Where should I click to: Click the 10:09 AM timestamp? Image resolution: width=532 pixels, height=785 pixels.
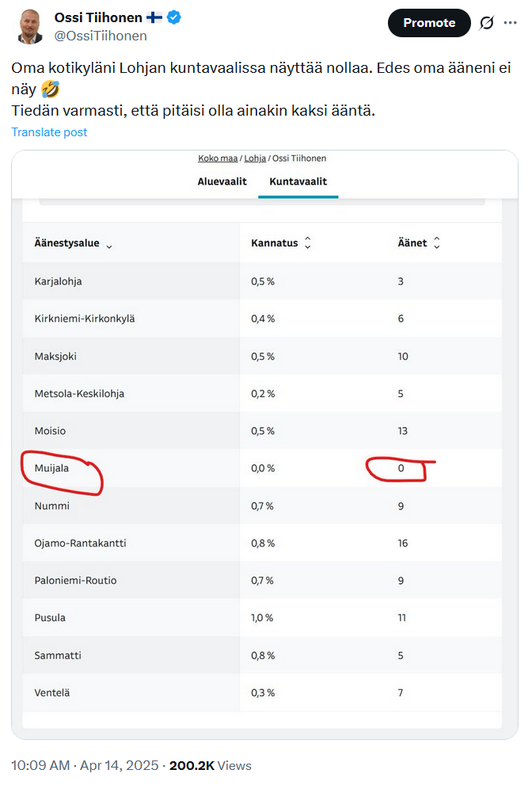coord(41,765)
